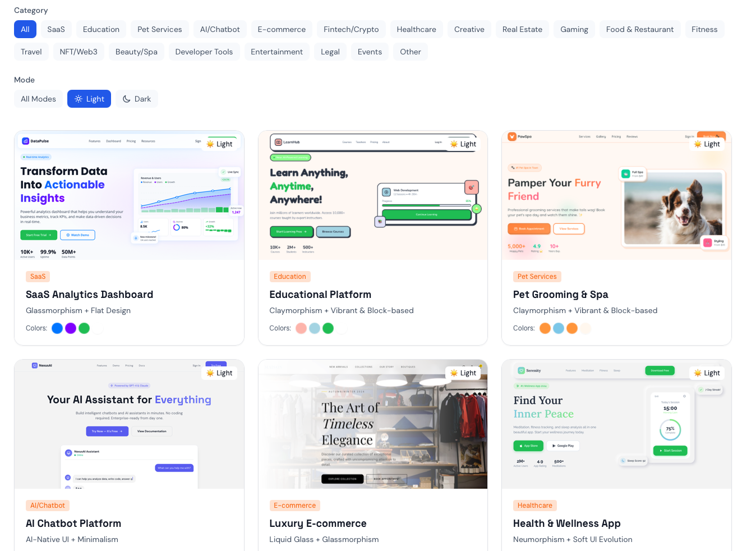The image size is (756, 551).
Task: Click first orange swatch on Pet Grooming card
Action: [x=545, y=328]
